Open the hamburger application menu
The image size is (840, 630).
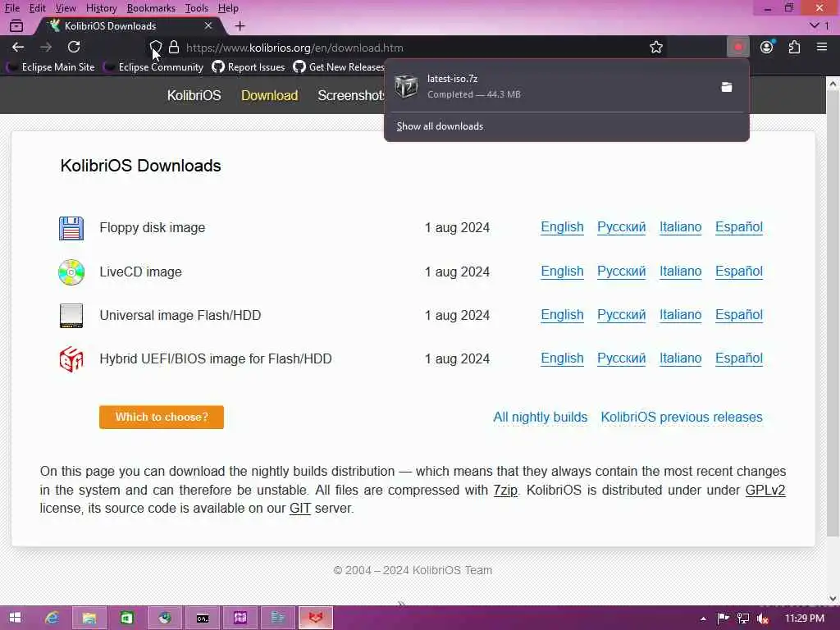[x=822, y=47]
